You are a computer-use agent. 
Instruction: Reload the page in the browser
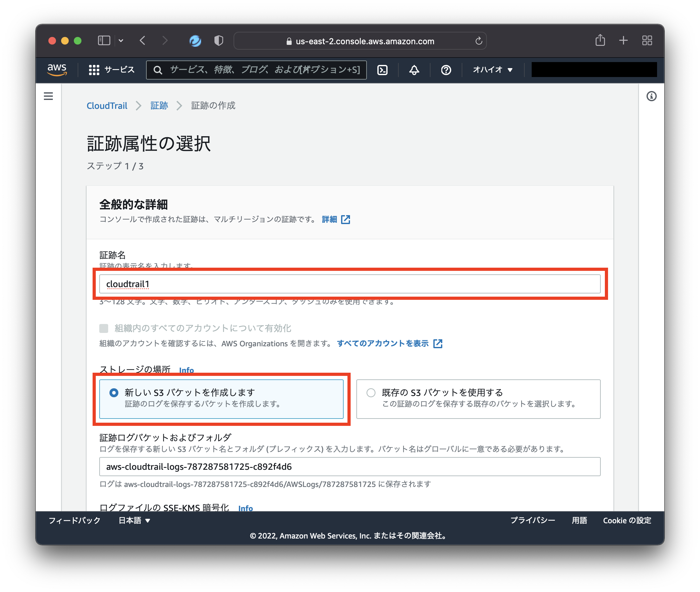[x=478, y=41]
